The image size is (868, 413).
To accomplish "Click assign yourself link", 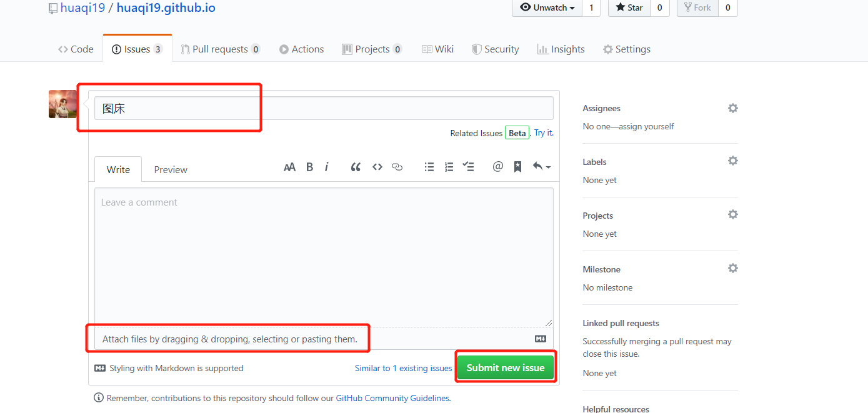I will coord(644,126).
